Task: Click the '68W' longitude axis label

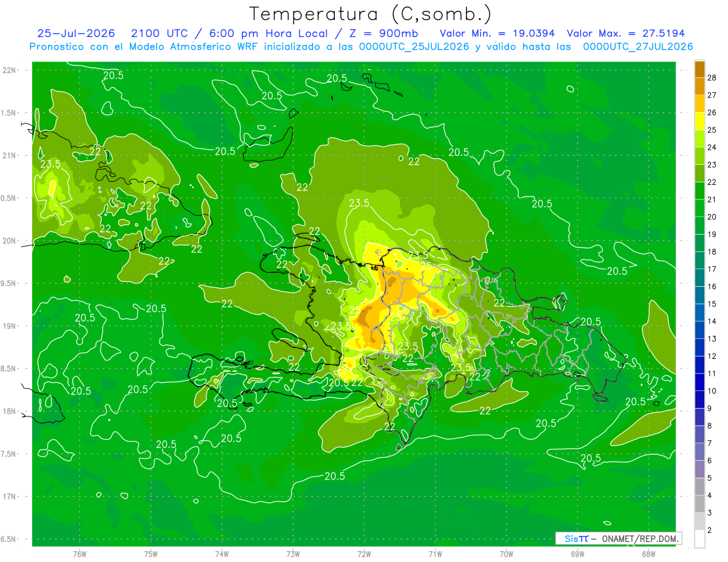Action: click(649, 554)
